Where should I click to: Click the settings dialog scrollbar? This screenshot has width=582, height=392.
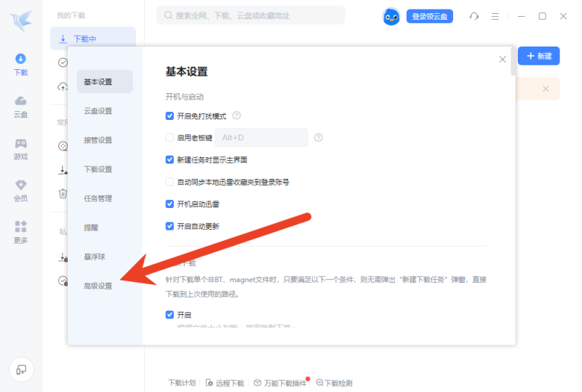[x=513, y=61]
